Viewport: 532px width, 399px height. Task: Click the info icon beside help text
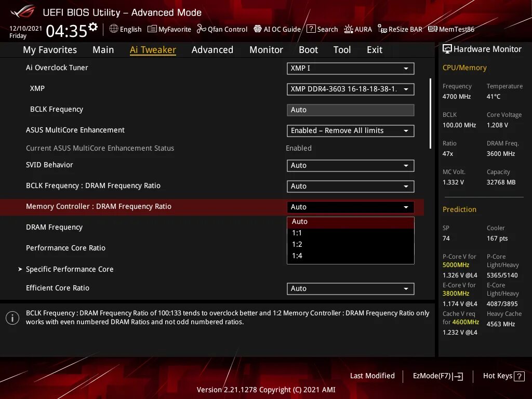[12, 318]
